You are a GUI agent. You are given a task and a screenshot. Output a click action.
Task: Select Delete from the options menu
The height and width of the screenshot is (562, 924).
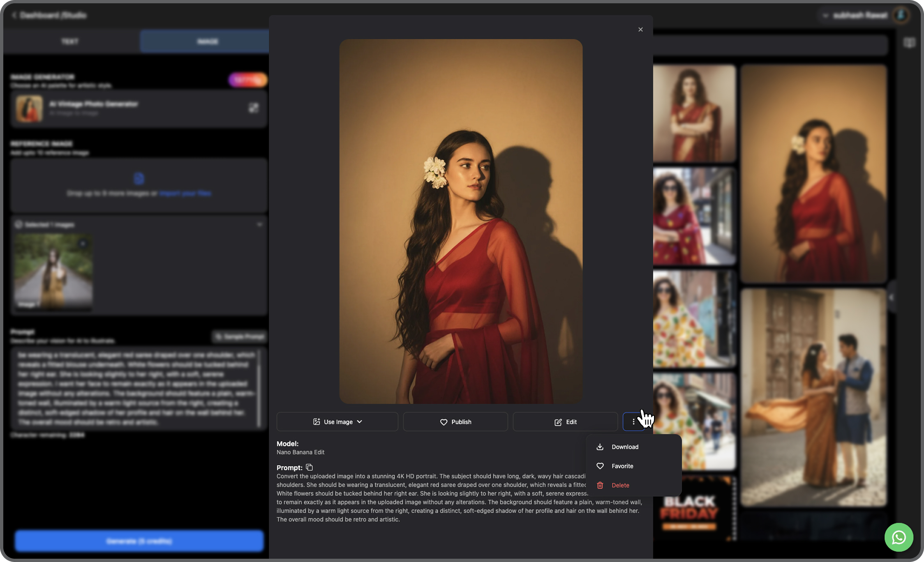pos(620,485)
